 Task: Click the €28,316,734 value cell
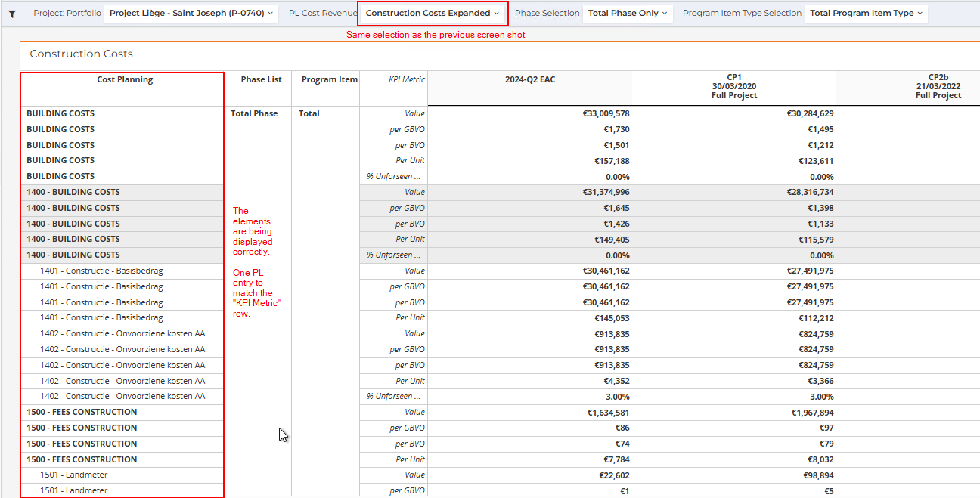tap(810, 193)
